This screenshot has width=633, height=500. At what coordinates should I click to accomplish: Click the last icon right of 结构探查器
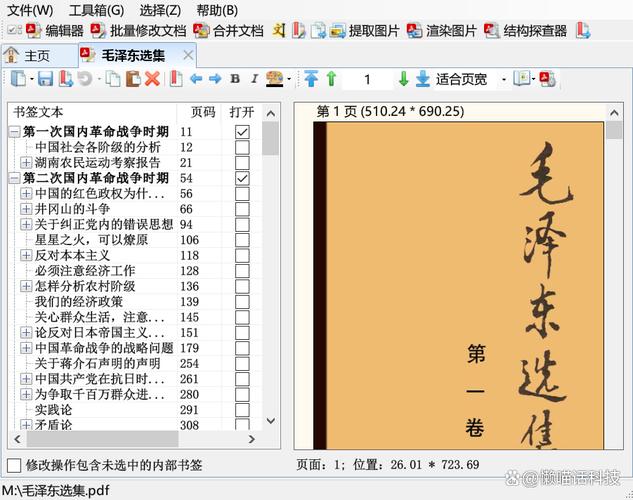(x=583, y=31)
